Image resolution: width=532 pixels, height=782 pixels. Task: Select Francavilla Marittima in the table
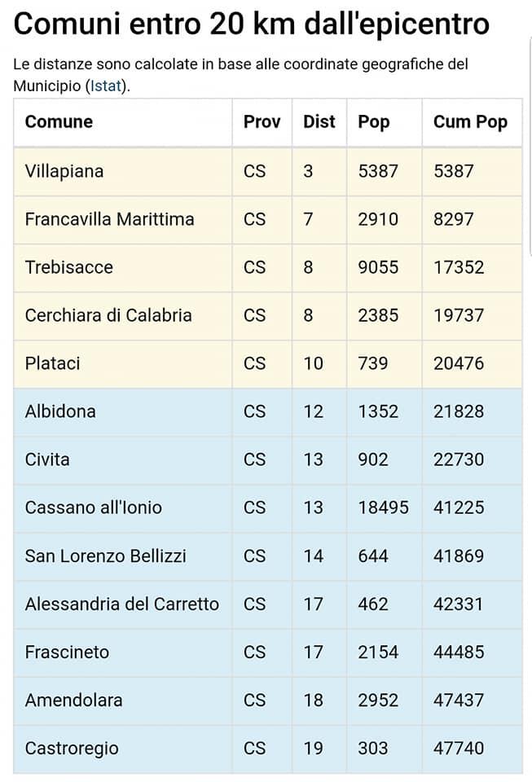(x=109, y=219)
